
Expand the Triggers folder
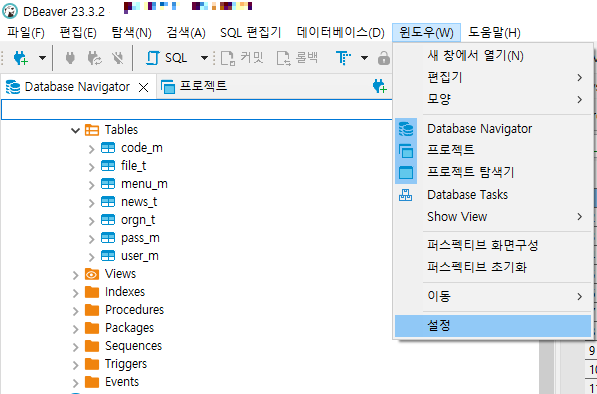(75, 365)
